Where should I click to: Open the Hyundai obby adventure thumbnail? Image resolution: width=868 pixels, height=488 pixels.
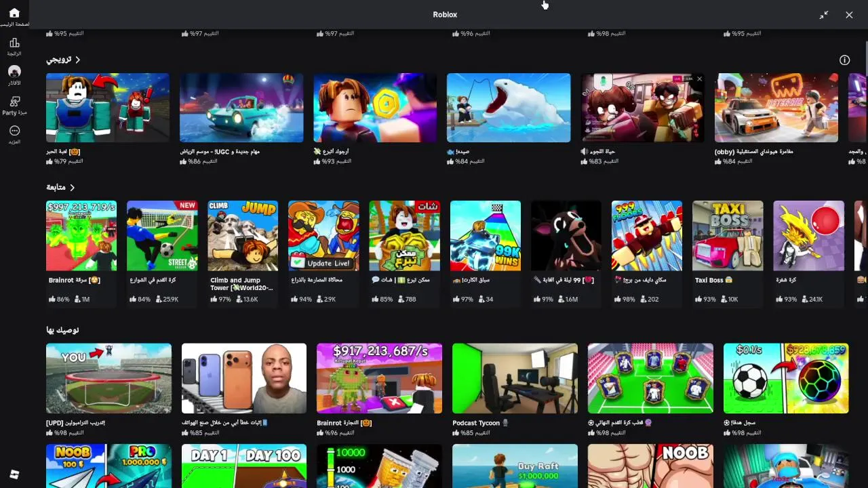(x=776, y=108)
